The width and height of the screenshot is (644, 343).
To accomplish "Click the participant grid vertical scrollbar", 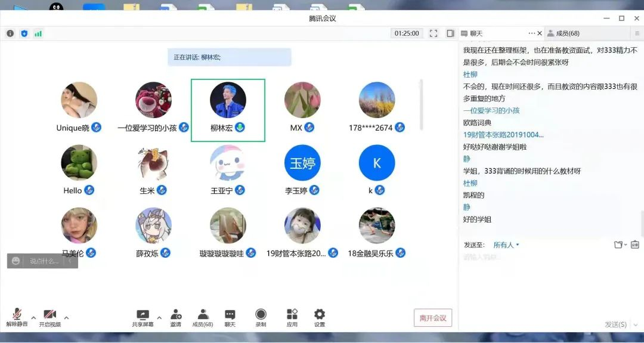I will 422,104.
